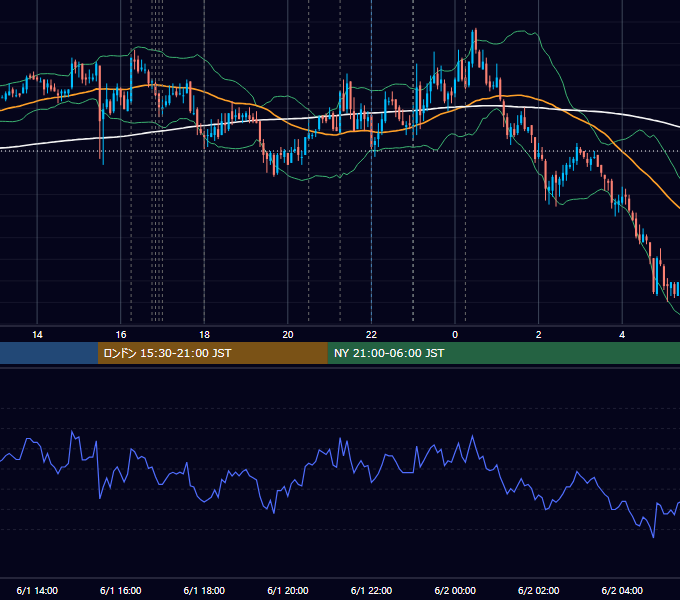Click the 6/1 14:00 date label
The height and width of the screenshot is (600, 680).
(x=37, y=590)
